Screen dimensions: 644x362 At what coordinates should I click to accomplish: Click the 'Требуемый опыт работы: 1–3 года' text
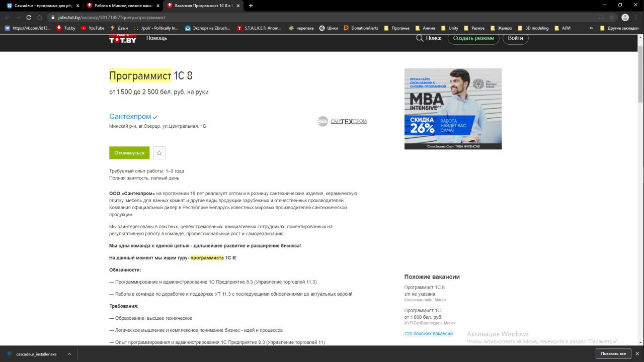[146, 171]
